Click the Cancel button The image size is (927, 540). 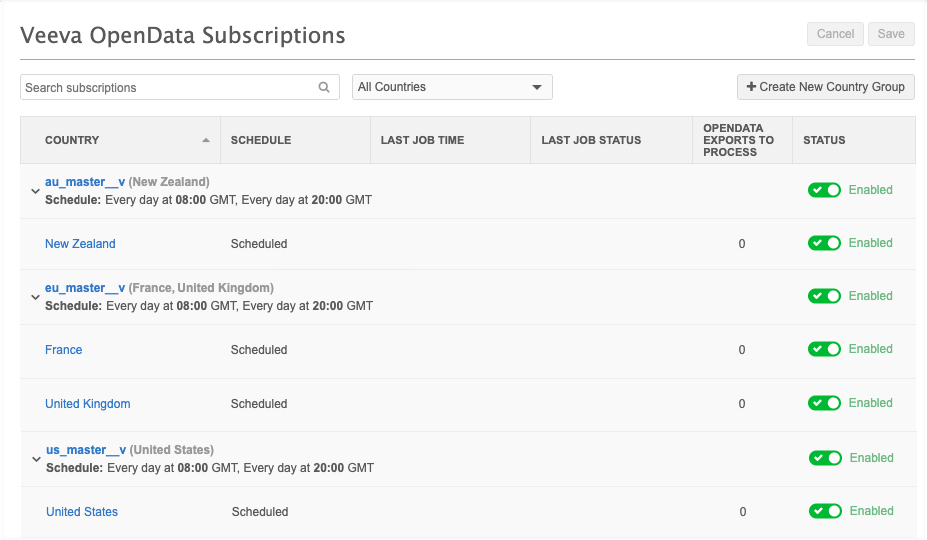[835, 34]
